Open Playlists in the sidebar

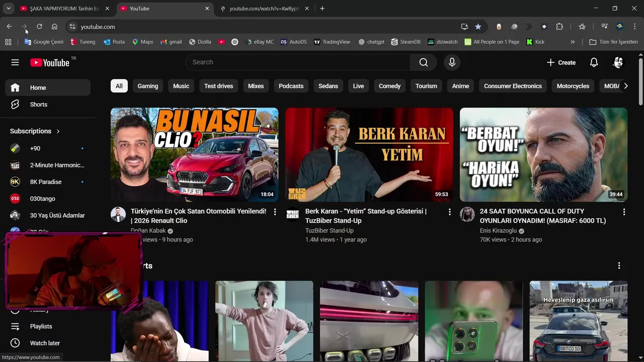tap(48, 326)
